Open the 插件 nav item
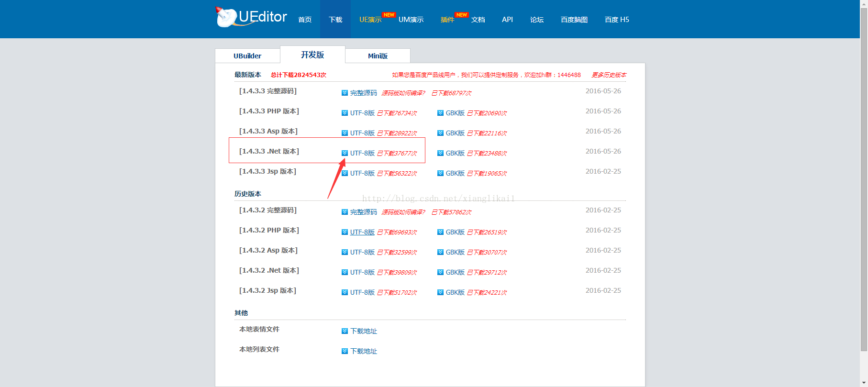Screen dimensions: 868x387 (x=447, y=20)
